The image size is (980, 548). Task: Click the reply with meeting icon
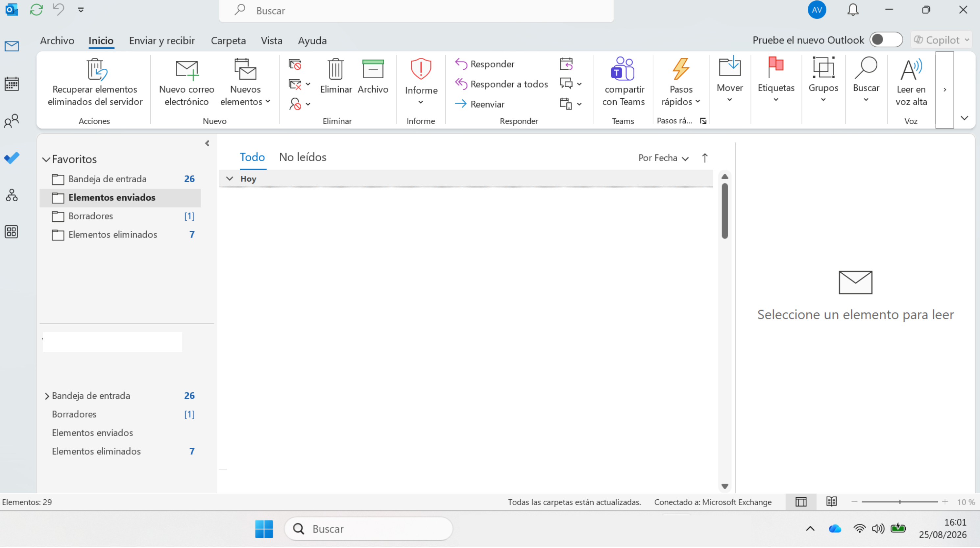566,64
